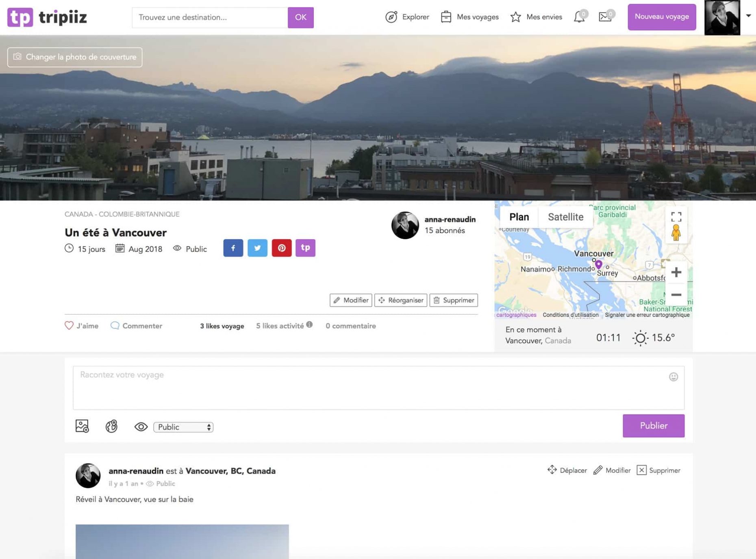Screen dimensions: 756x559
Task: Open the notifications bell
Action: pyautogui.click(x=579, y=17)
